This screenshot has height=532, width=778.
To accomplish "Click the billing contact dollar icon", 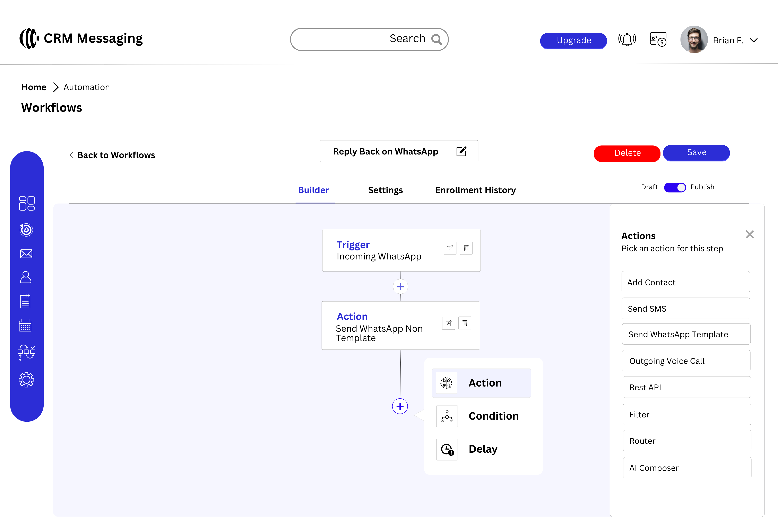I will (658, 40).
